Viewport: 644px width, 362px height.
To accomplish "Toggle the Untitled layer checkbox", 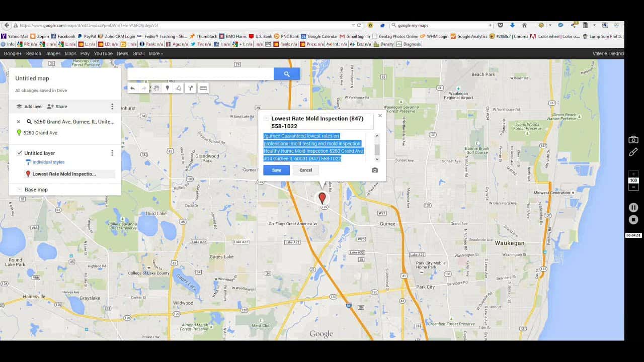I will point(19,153).
